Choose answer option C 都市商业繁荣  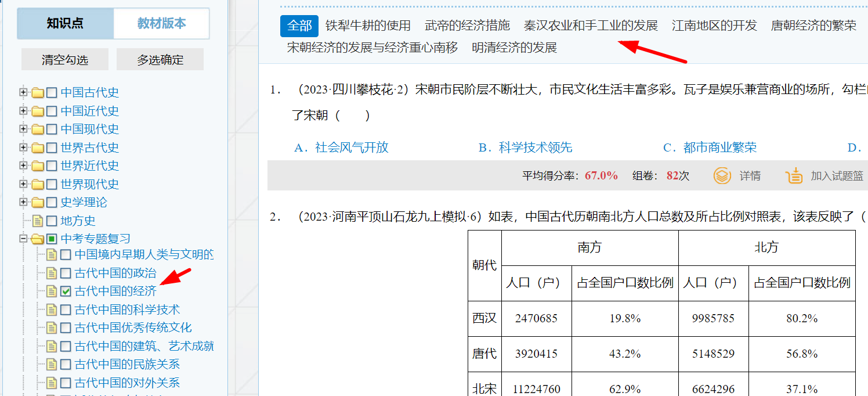pyautogui.click(x=710, y=147)
